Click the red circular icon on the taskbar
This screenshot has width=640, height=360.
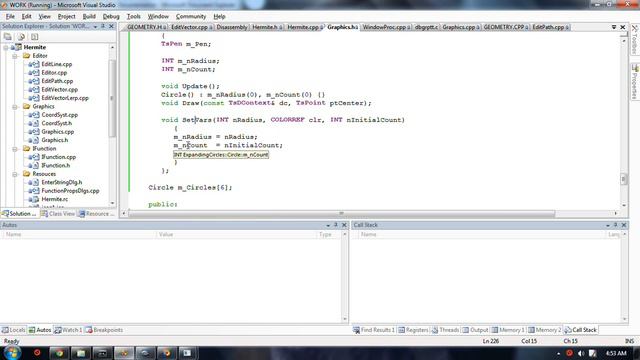point(37,353)
